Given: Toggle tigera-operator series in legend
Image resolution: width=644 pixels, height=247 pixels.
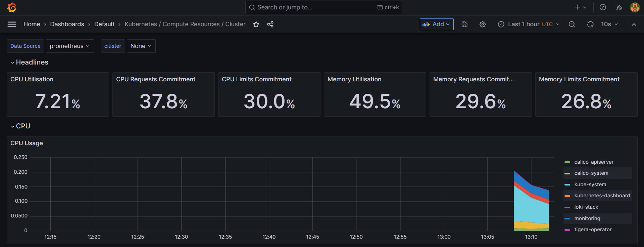Looking at the screenshot, I should coord(593,230).
